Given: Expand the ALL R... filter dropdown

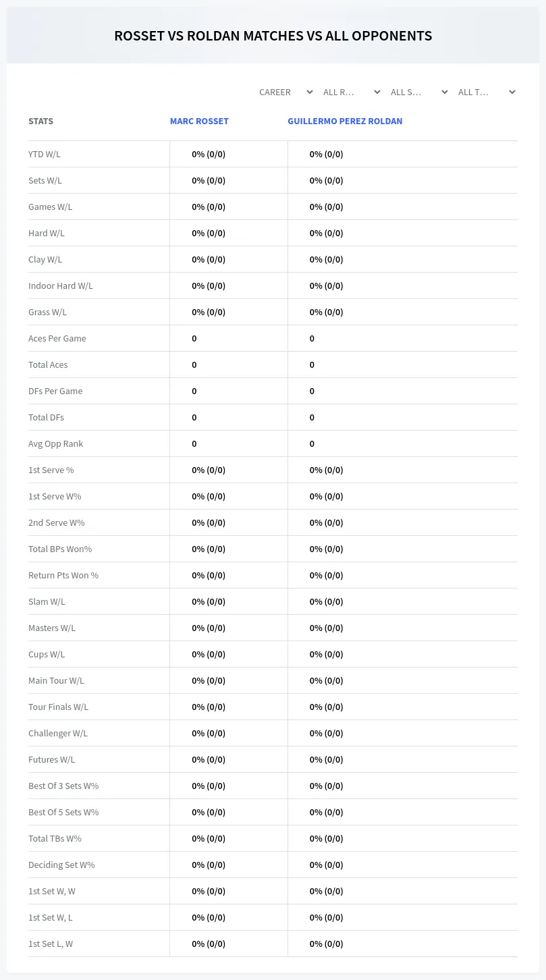Looking at the screenshot, I should coord(352,92).
